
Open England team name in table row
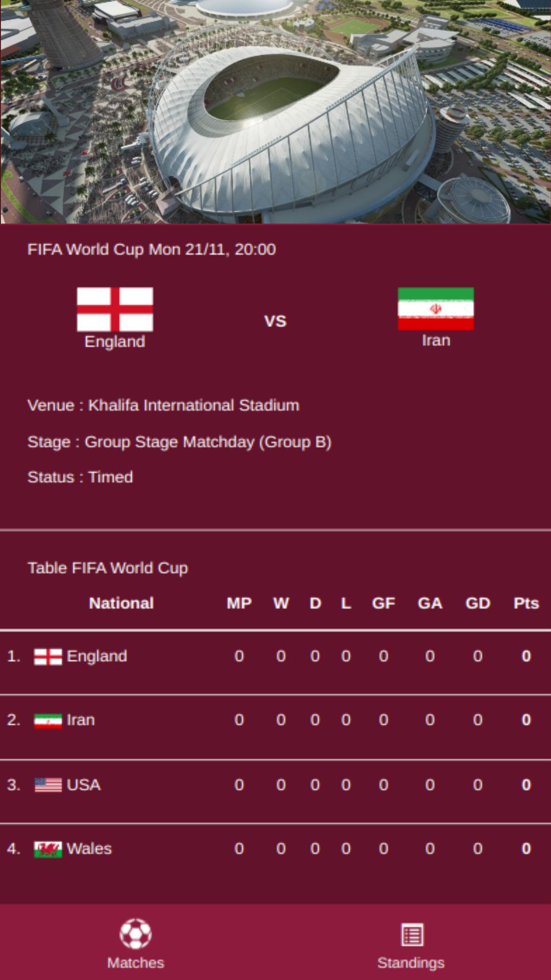point(97,656)
